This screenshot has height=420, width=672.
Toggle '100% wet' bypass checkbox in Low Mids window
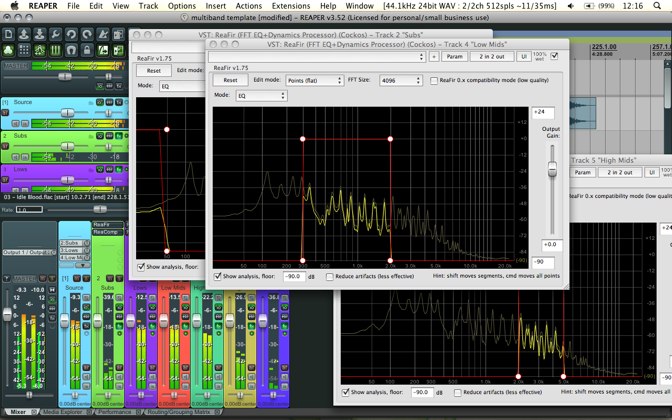tap(554, 56)
